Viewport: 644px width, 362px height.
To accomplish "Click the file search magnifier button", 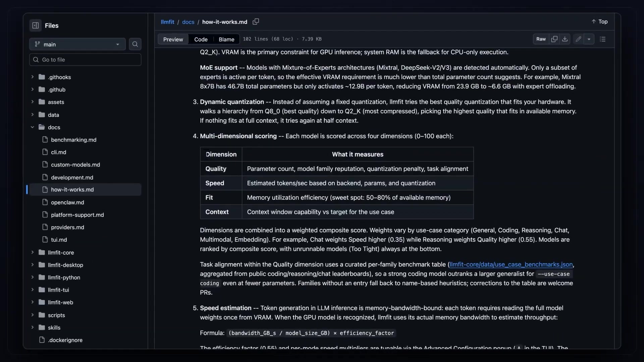I will (135, 44).
